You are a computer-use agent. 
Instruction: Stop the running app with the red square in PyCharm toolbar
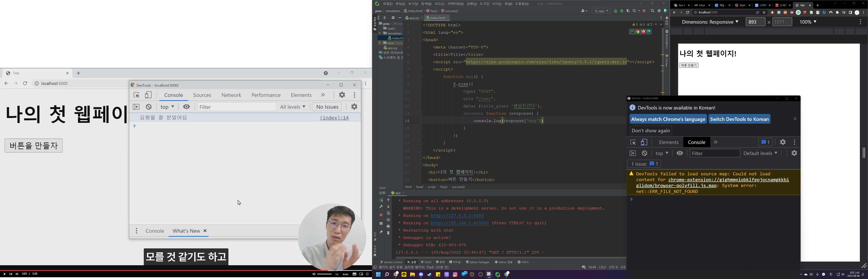[644, 11]
